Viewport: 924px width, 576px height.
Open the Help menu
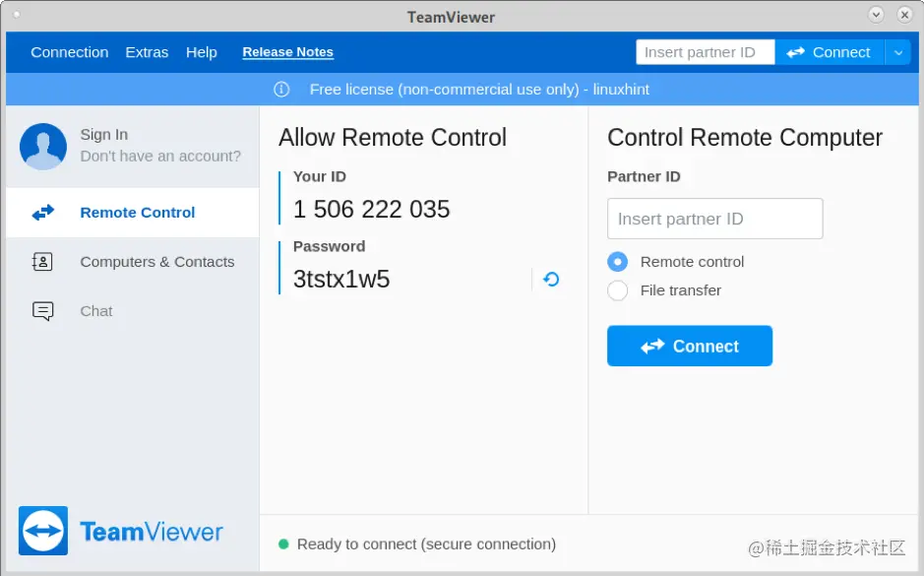202,52
